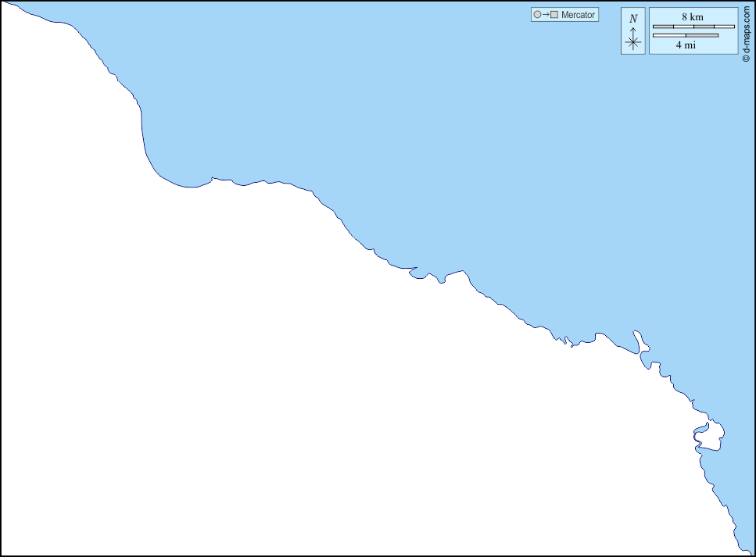The height and width of the screenshot is (557, 756).
Task: Click the small arrow between circle and square
Action: click(546, 15)
